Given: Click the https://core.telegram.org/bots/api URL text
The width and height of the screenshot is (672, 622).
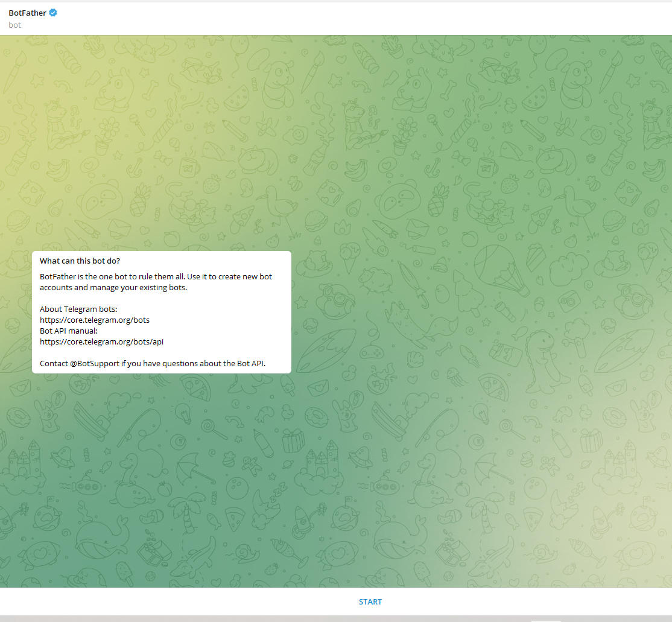Looking at the screenshot, I should tap(101, 341).
